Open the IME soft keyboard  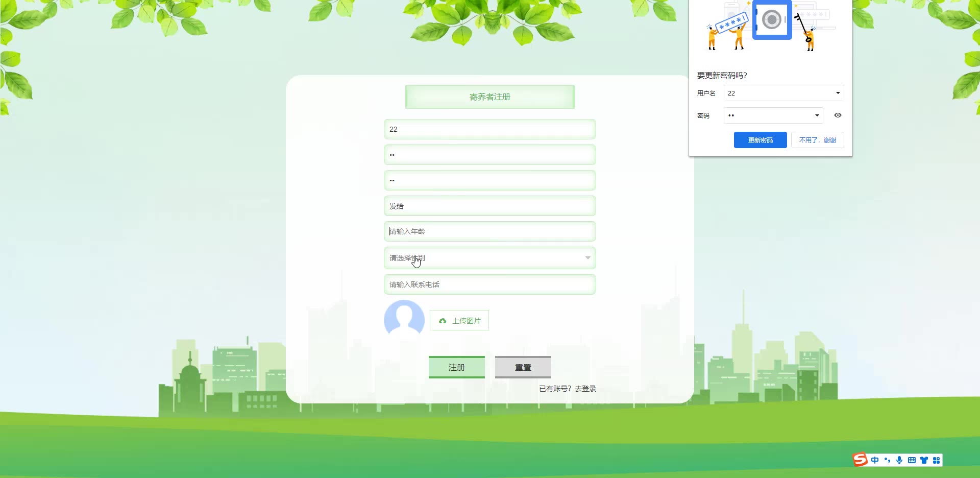pos(912,460)
